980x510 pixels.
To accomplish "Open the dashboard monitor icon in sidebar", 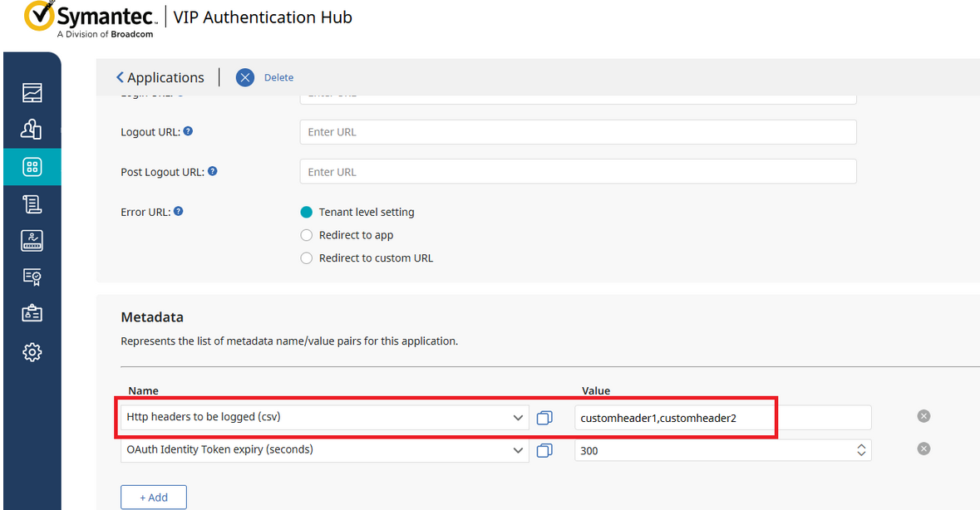I will coord(32,92).
